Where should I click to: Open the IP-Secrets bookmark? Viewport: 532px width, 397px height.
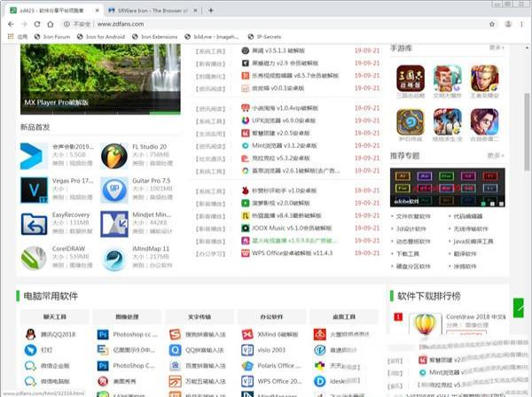pos(264,36)
